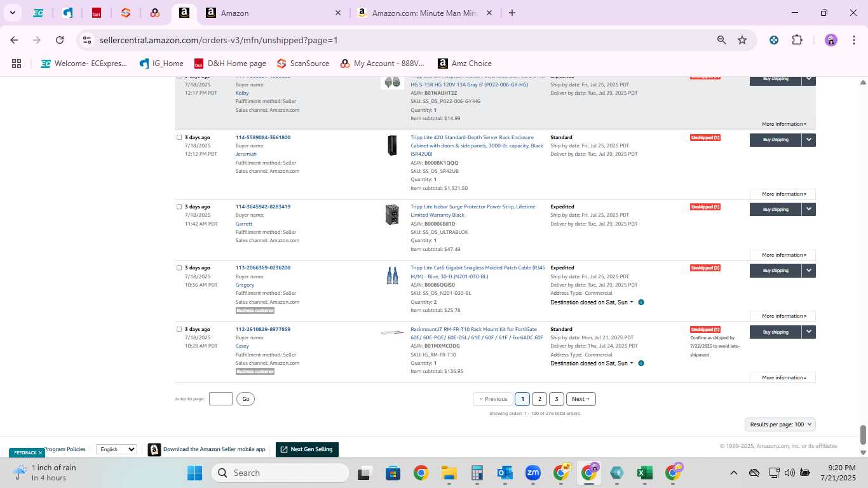868x488 pixels.
Task: Buy shipping for Jeremiah's server rack order
Action: [x=775, y=140]
